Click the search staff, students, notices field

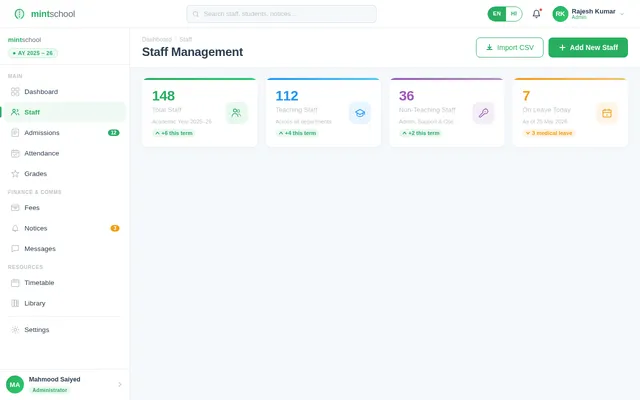click(x=281, y=14)
